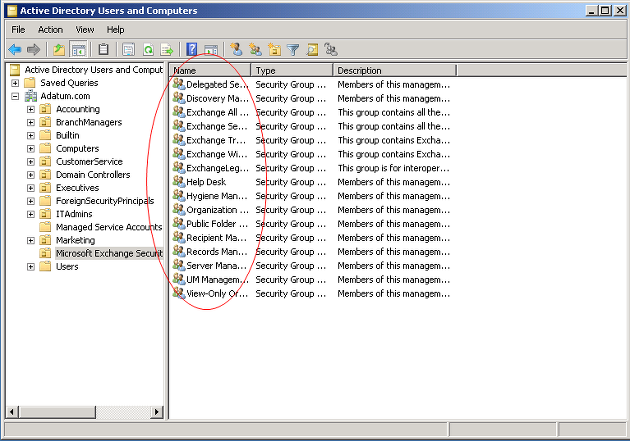Select the Exchange Tr... group row
The image size is (630, 441).
[x=311, y=140]
